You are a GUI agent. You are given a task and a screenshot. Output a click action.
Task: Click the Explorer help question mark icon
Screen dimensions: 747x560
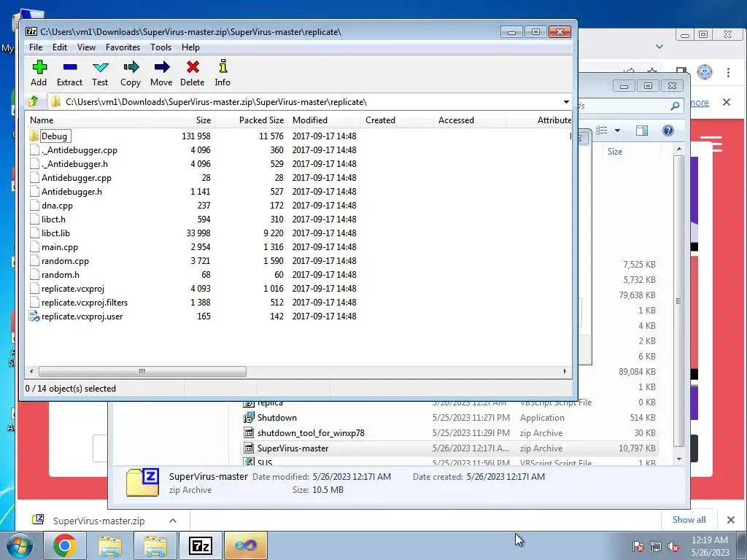(x=668, y=131)
